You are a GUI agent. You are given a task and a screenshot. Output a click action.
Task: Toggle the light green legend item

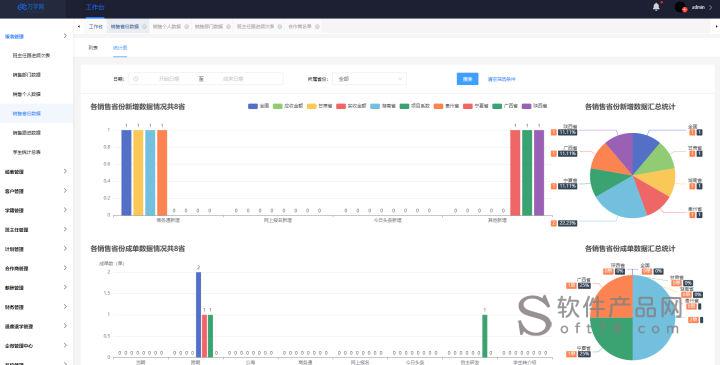point(288,106)
